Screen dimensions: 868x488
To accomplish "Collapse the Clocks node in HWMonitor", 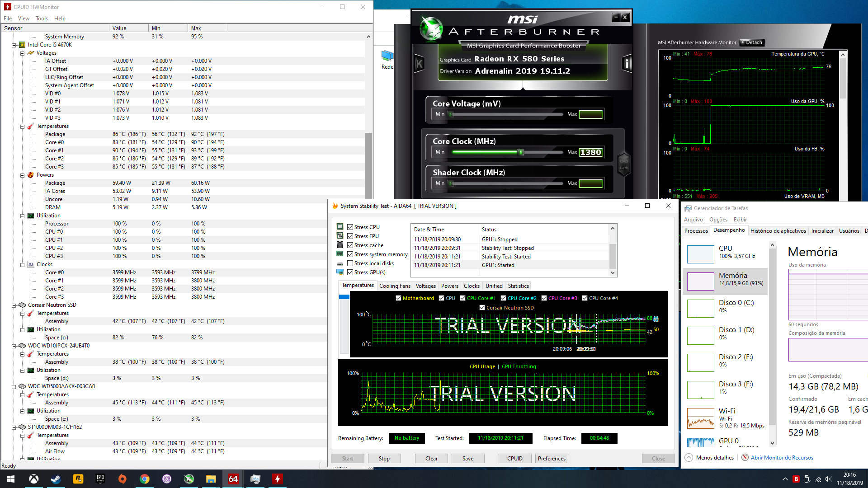I will pos(22,264).
